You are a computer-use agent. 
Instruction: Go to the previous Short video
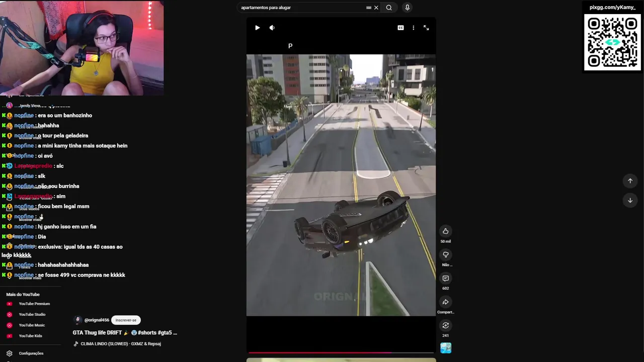pos(630,181)
